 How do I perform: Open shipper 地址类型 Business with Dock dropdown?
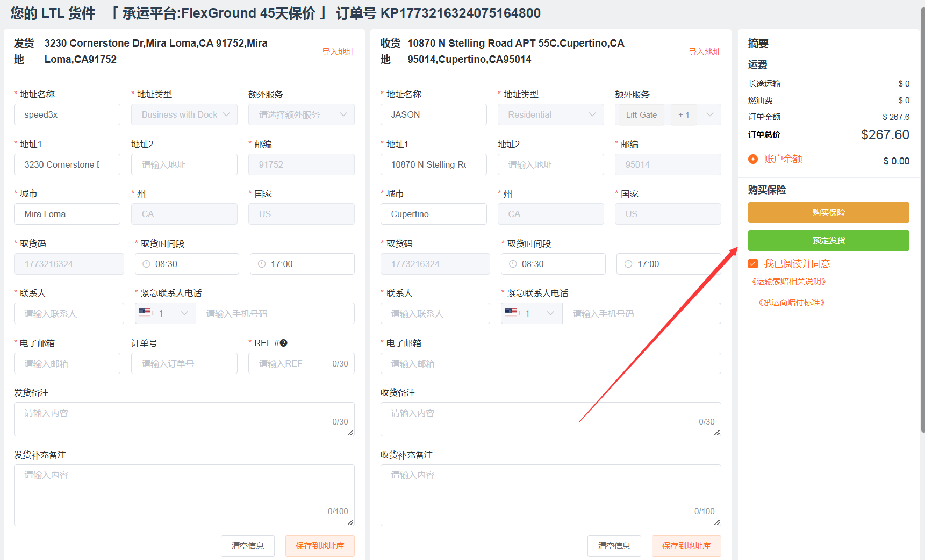tap(184, 114)
